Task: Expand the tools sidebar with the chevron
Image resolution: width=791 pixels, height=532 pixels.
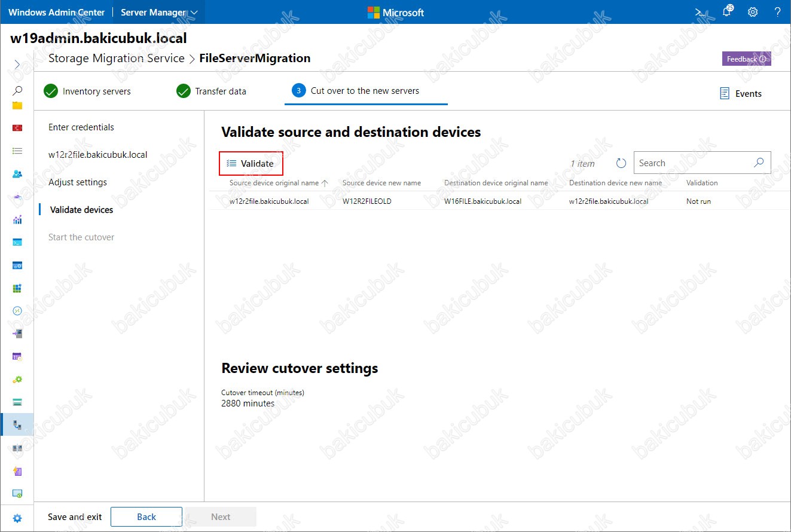Action: tap(17, 64)
